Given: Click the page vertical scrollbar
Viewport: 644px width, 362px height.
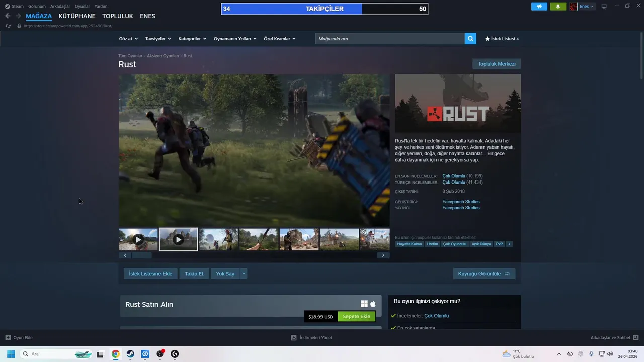Looking at the screenshot, I should click(641, 55).
